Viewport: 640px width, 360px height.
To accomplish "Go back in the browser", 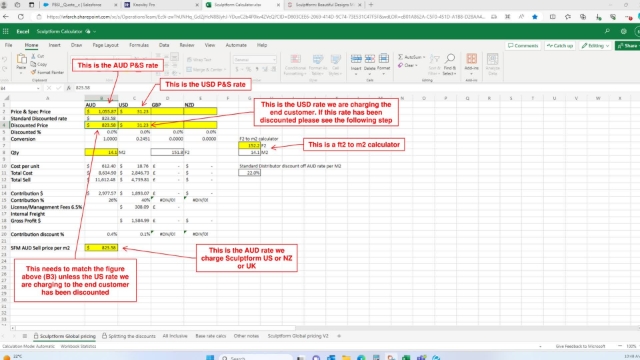I will (6, 17).
